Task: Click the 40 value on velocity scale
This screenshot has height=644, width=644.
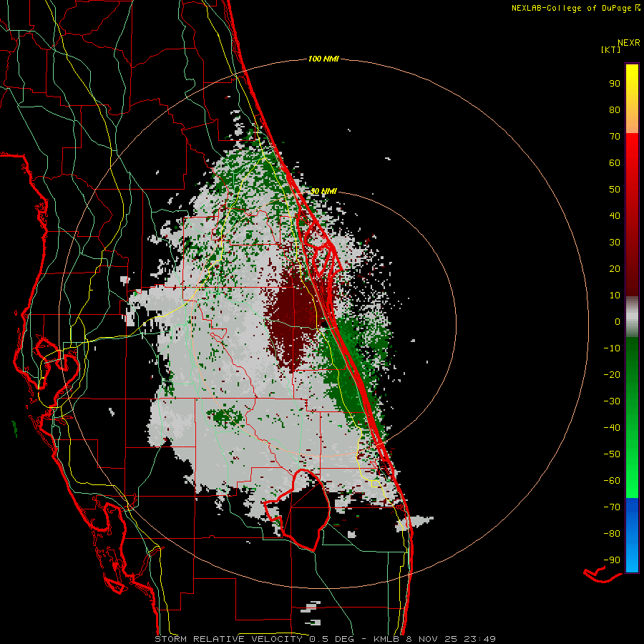Action: [x=615, y=216]
